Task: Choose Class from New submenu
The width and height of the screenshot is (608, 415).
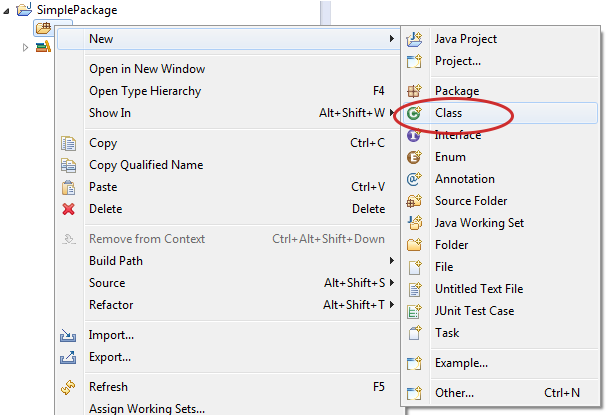Action: 500,113
